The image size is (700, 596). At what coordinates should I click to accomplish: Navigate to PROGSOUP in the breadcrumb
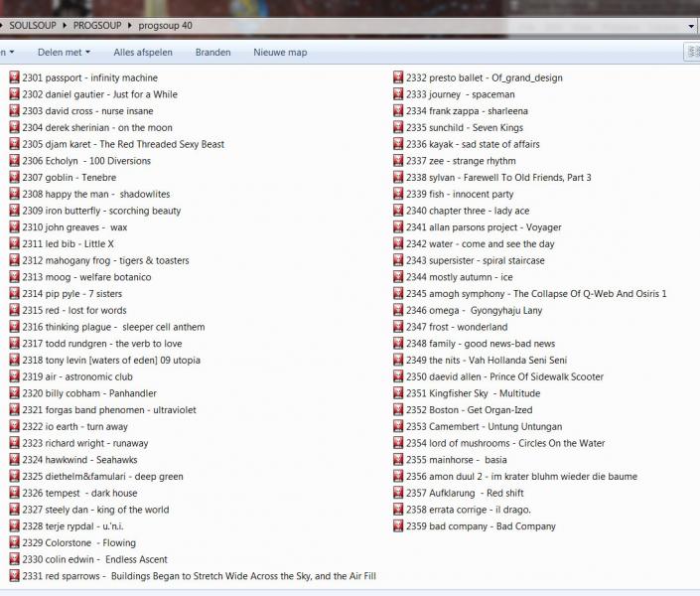pyautogui.click(x=97, y=26)
